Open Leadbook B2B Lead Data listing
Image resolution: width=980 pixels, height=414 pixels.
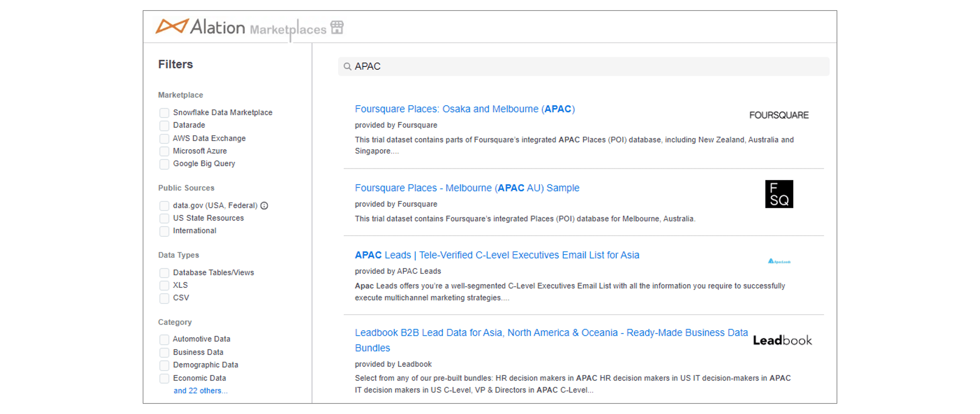[551, 340]
